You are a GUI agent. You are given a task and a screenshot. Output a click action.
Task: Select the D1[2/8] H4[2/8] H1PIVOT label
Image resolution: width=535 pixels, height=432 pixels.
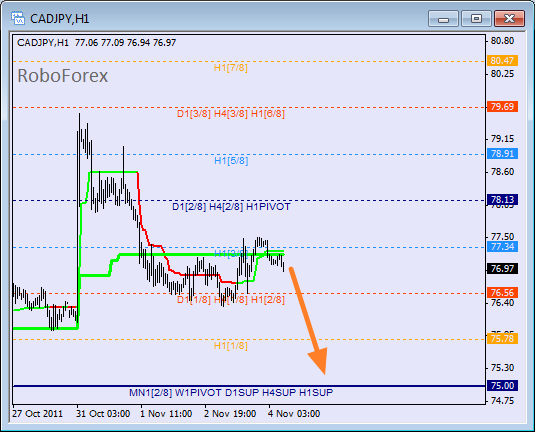coord(231,207)
